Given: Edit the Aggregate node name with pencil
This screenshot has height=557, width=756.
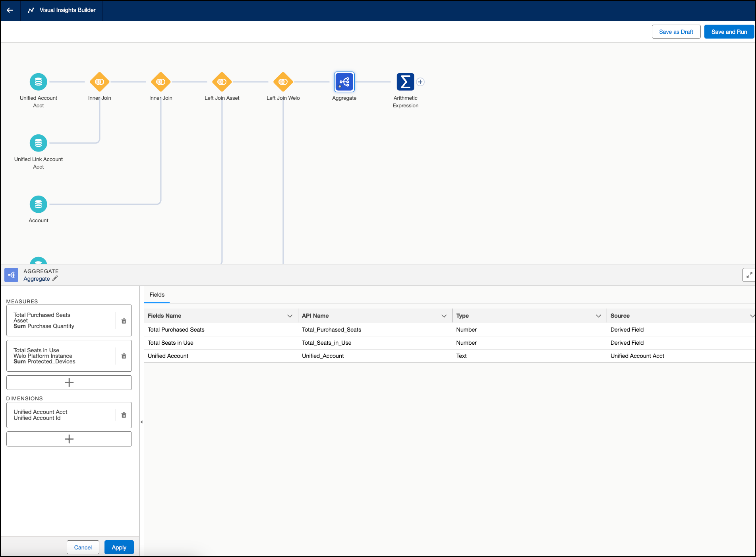Looking at the screenshot, I should click(x=55, y=279).
